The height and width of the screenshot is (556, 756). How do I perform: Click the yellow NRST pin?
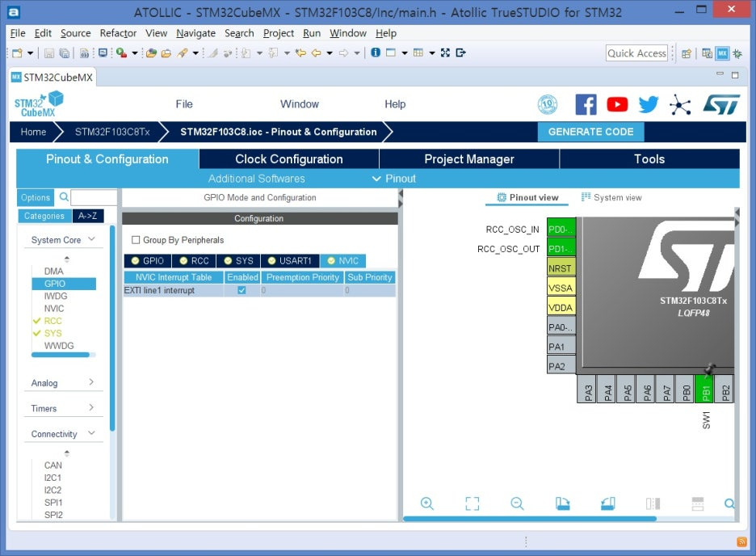coord(561,268)
